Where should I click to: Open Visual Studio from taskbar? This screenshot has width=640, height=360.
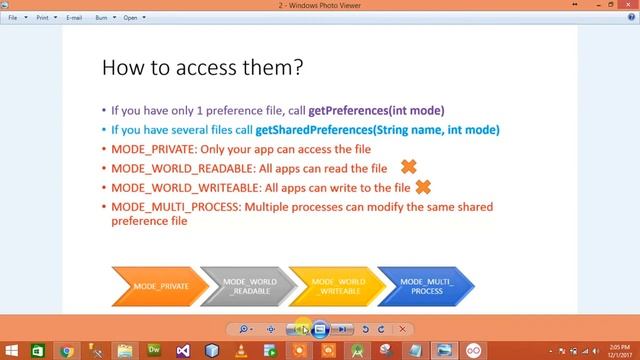point(183,351)
